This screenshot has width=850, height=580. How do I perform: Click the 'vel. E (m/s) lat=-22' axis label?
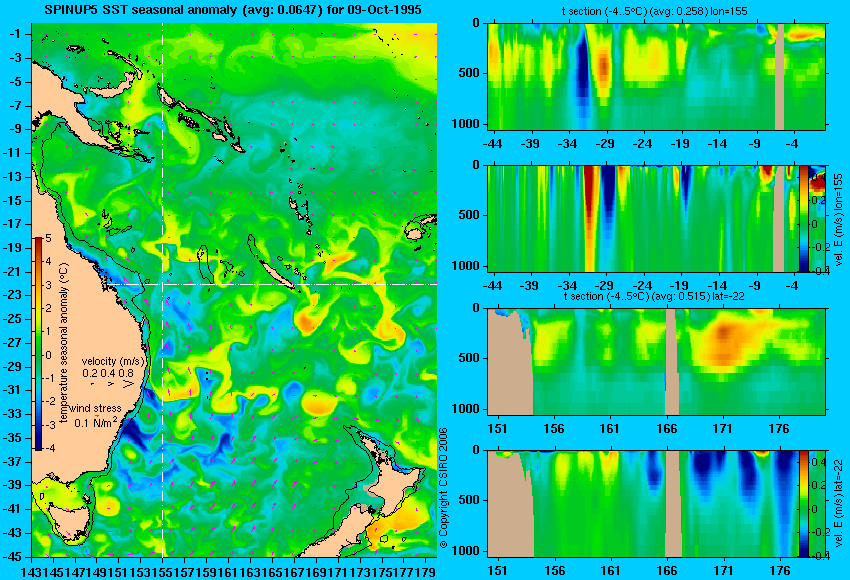839,503
